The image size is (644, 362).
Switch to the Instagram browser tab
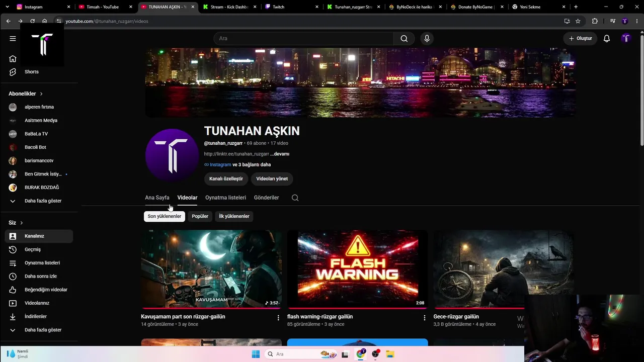click(43, 7)
